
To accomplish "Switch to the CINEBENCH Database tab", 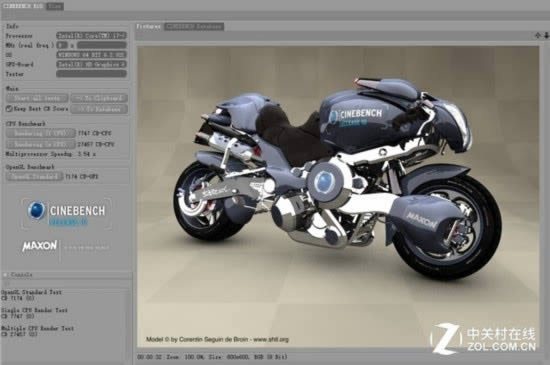I will (x=194, y=26).
